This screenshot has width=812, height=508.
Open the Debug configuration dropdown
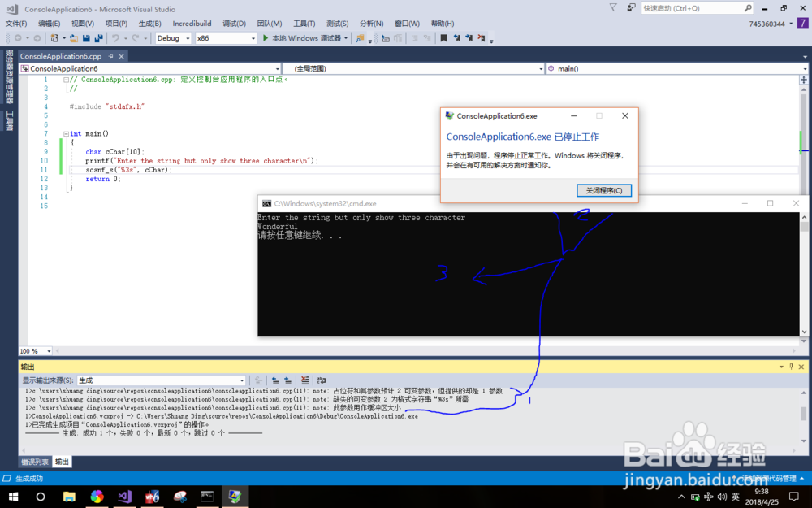[174, 38]
